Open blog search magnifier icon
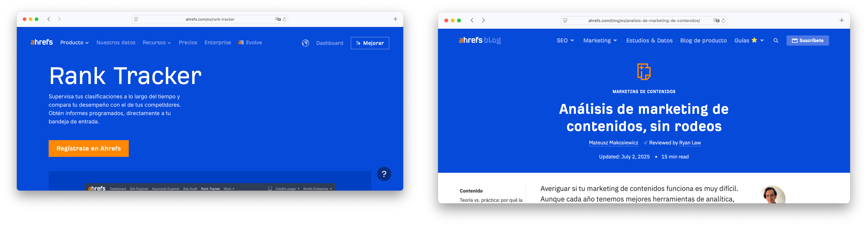This screenshot has width=868, height=227. coord(776,40)
